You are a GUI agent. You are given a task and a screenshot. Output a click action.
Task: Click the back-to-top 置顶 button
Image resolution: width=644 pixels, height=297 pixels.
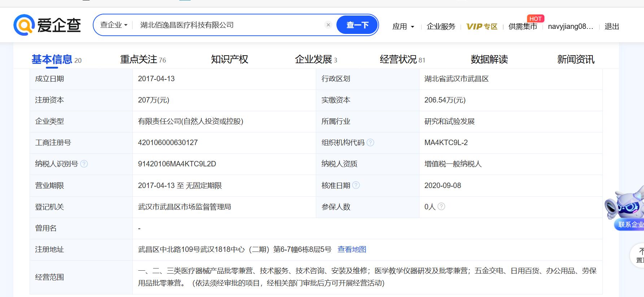638,255
